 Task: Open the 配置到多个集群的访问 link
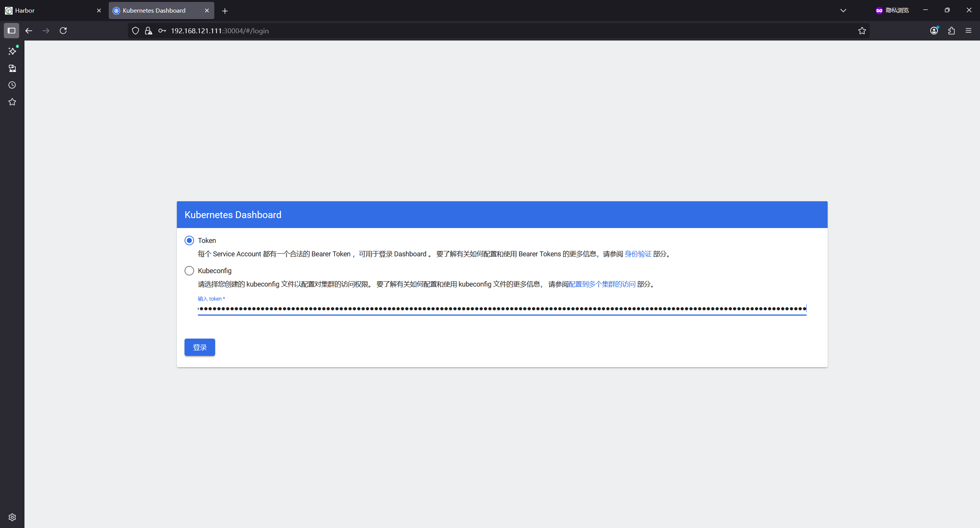(x=602, y=284)
